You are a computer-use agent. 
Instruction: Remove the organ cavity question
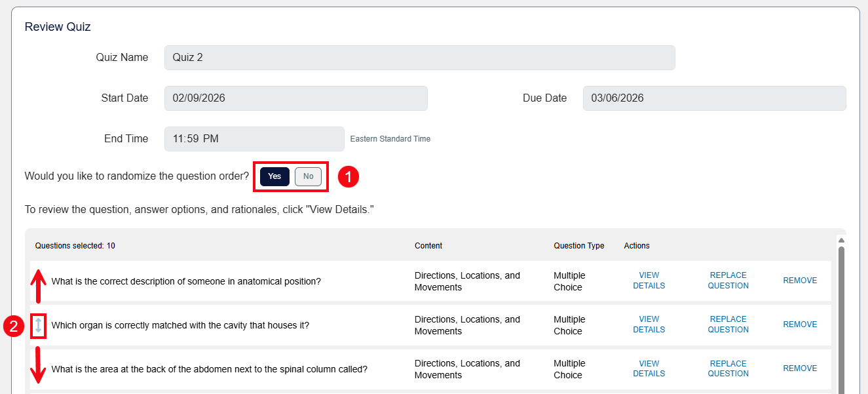point(800,324)
